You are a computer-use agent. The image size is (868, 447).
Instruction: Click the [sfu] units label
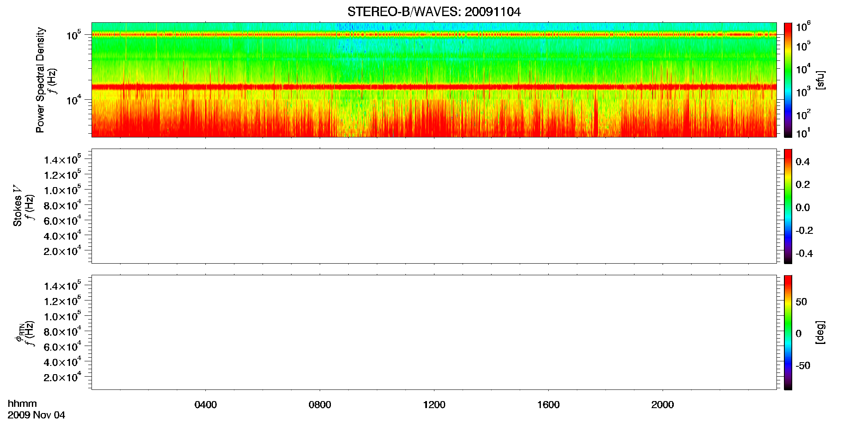820,80
